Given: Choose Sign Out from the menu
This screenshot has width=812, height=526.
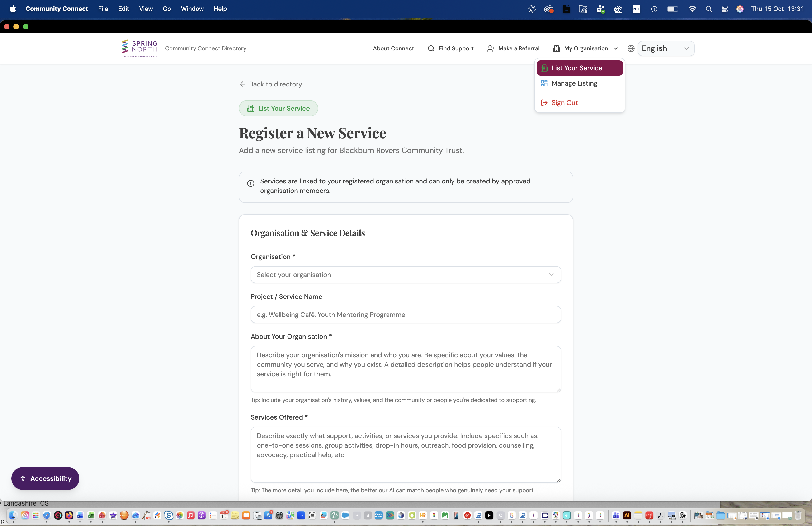Looking at the screenshot, I should 579,103.
